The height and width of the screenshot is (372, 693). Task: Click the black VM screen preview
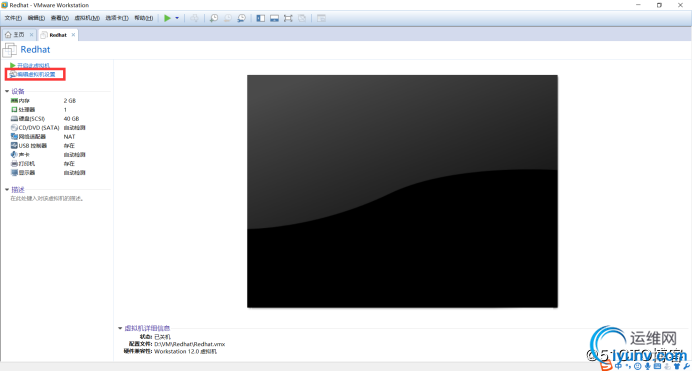pos(402,191)
